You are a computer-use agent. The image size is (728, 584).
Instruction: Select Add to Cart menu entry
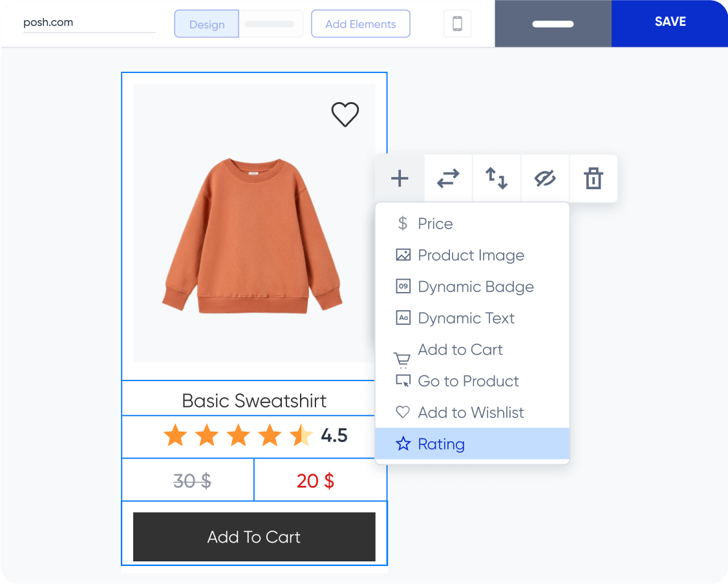[460, 350]
